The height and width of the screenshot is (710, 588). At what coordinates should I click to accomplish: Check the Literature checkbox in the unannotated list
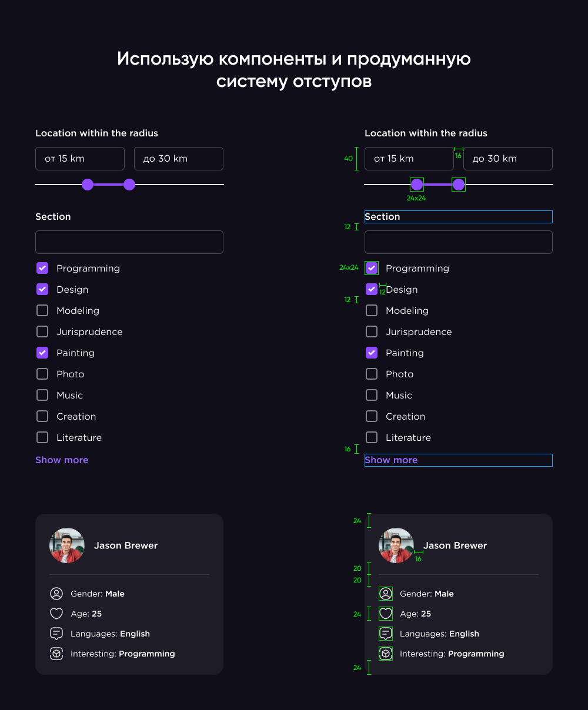point(42,437)
